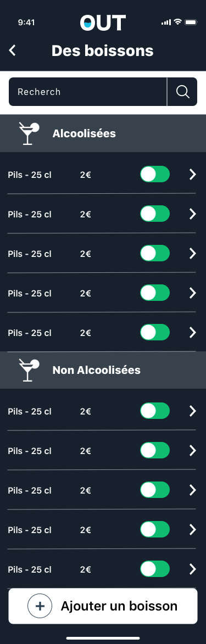Viewport: 206px width, 644px height.
Task: Select the Alcoolisées section header
Action: (103, 133)
